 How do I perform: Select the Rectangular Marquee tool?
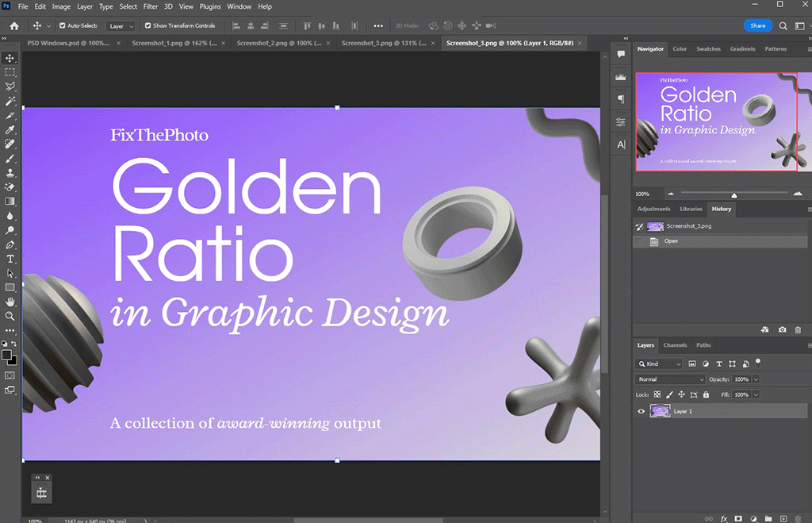(10, 72)
